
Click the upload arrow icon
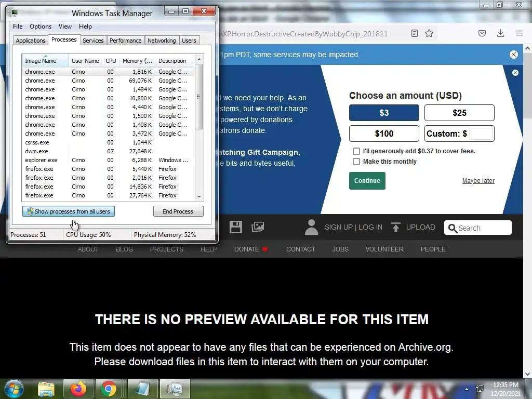point(395,227)
